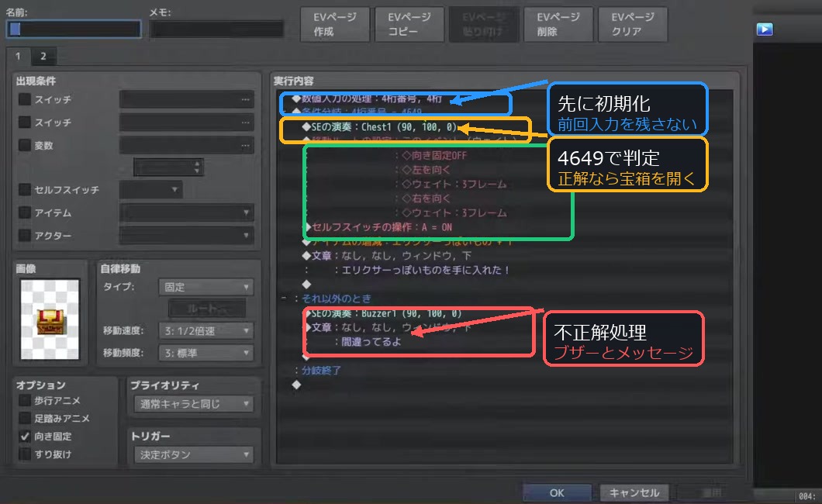Click the EVページコピー button
Image resolution: width=822 pixels, height=504 pixels.
[409, 25]
